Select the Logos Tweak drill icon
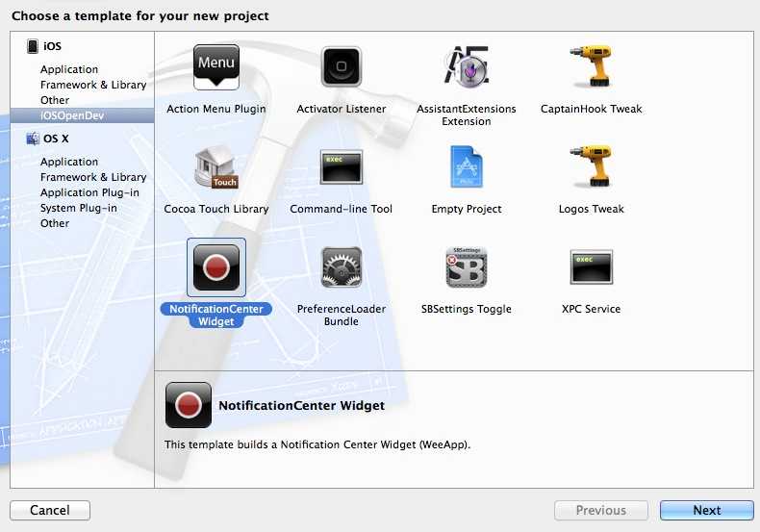This screenshot has height=532, width=760. (591, 166)
